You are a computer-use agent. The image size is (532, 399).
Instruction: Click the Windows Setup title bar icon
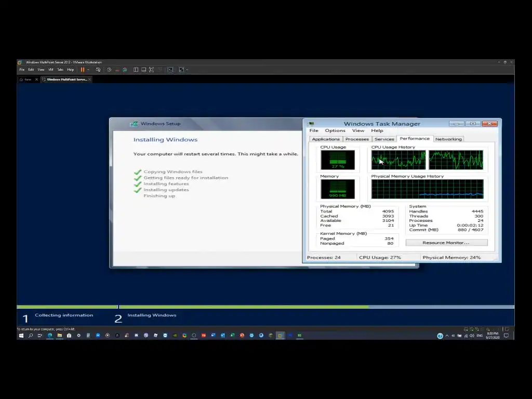135,124
